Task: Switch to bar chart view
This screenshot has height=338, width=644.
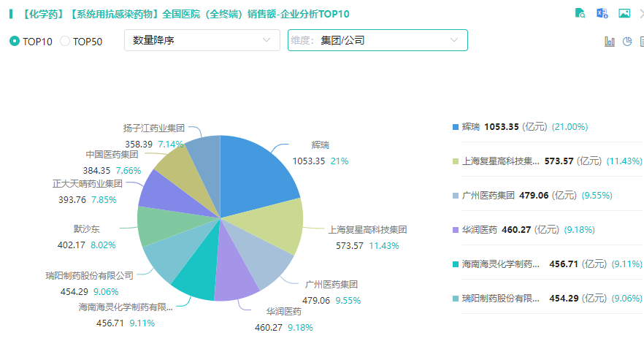Action: 610,42
